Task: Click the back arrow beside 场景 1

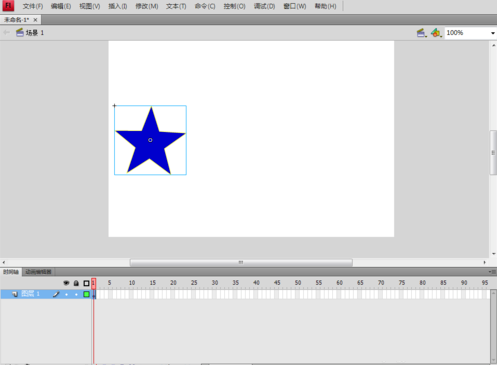Action: point(6,32)
